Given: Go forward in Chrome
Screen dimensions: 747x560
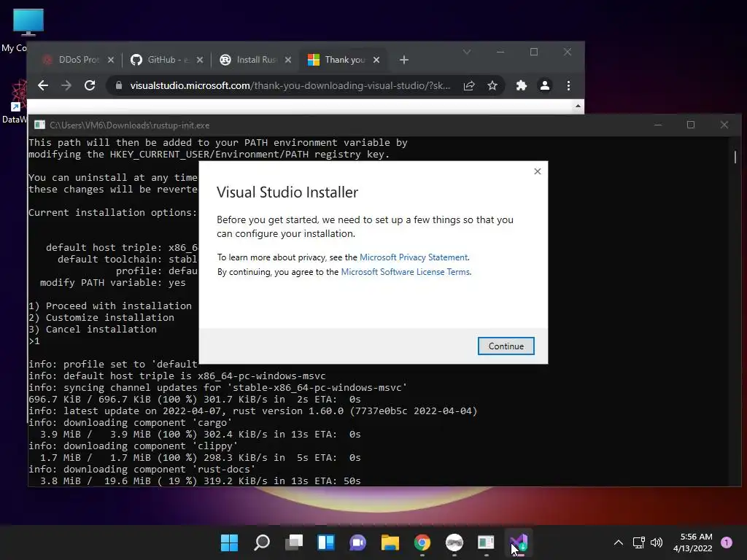Looking at the screenshot, I should click(x=66, y=86).
